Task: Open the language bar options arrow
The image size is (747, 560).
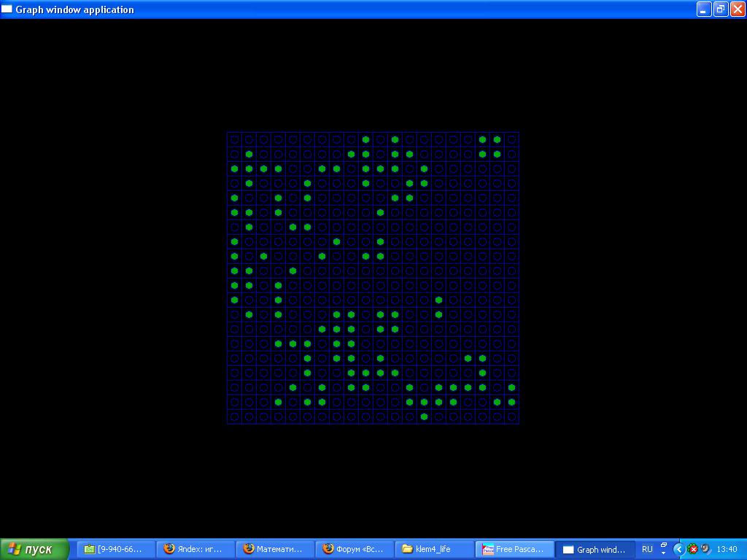Action: (x=663, y=549)
